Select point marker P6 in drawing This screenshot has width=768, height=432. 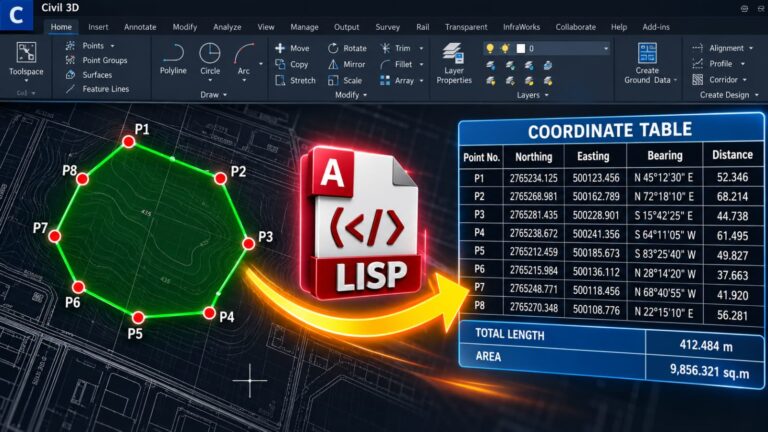[78, 287]
